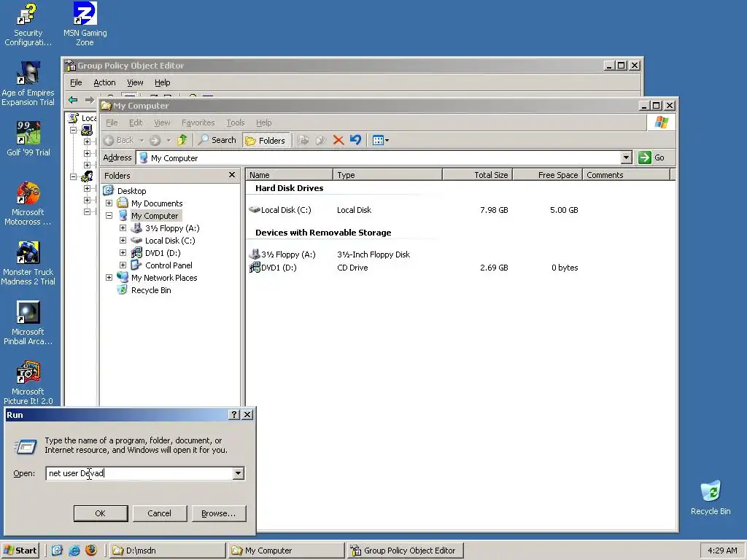This screenshot has width=747, height=560.
Task: Click the Back button in My Computer
Action: [119, 140]
